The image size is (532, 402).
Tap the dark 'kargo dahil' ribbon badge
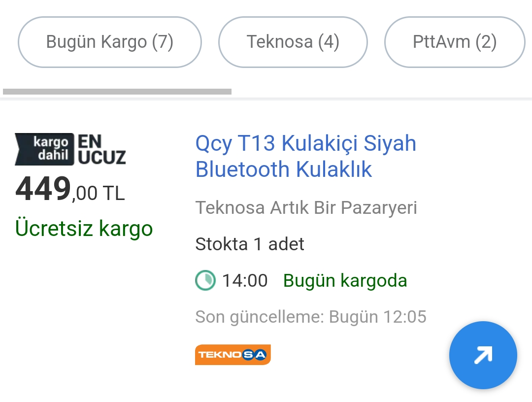click(x=44, y=149)
